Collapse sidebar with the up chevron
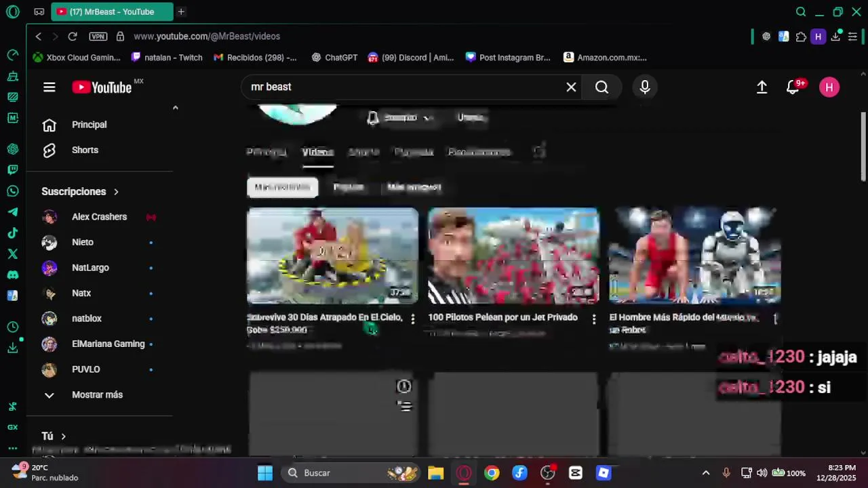This screenshot has height=488, width=868. (175, 108)
